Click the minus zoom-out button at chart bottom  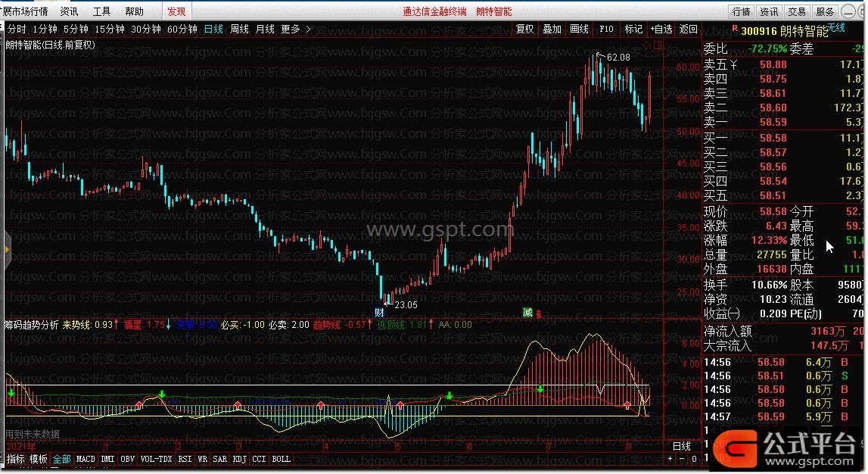(682, 459)
